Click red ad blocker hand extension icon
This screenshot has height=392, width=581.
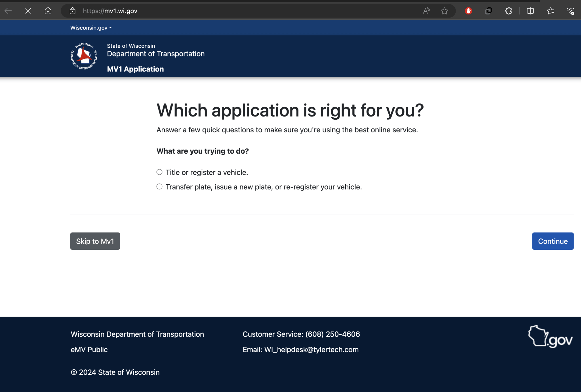click(468, 11)
